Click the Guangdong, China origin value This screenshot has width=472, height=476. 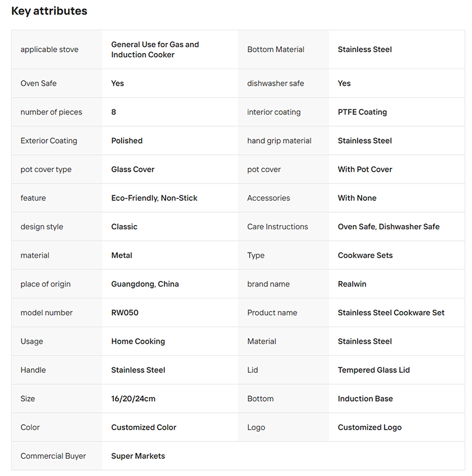click(145, 284)
